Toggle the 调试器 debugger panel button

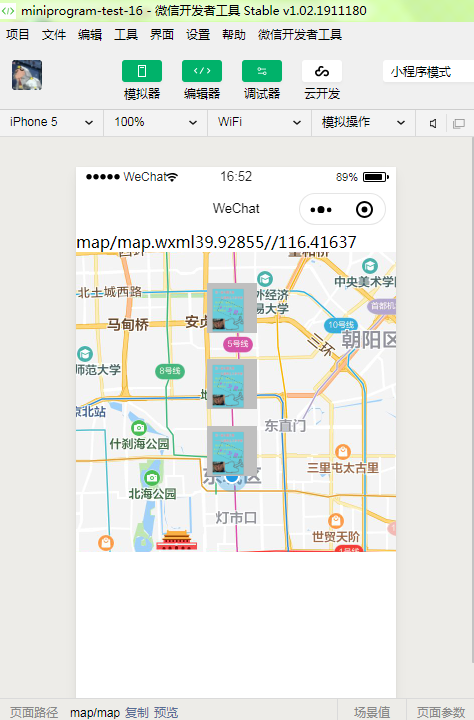coord(262,71)
